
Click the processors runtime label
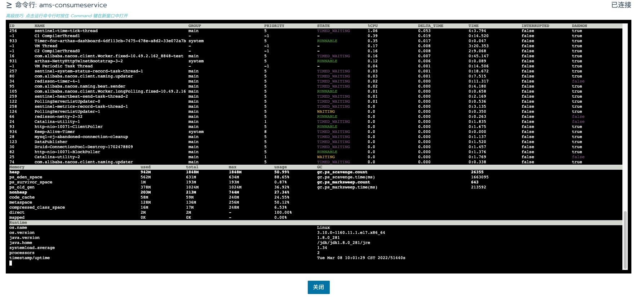click(x=22, y=253)
